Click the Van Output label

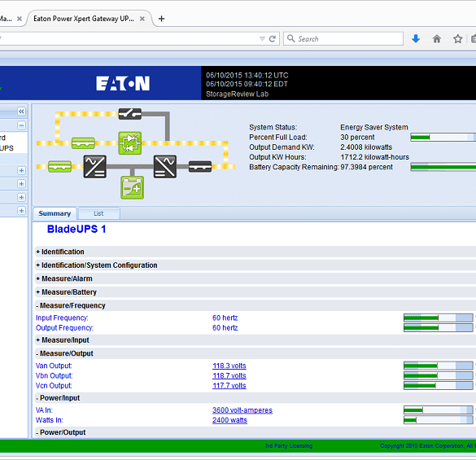[54, 366]
